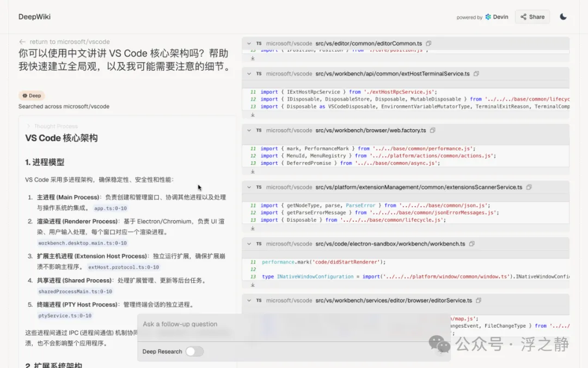Toggle the Deep Research switch
Viewport: 588px width, 368px height.
[x=194, y=352]
